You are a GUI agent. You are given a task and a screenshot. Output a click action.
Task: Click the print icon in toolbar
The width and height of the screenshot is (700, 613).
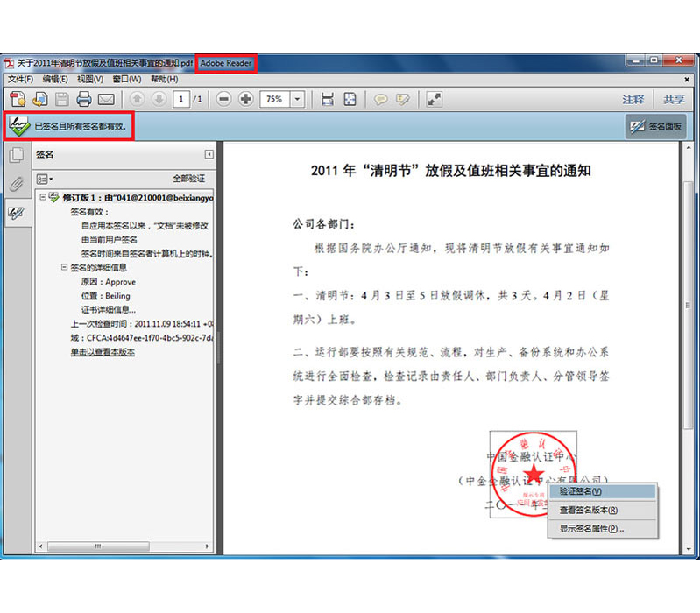click(x=84, y=99)
